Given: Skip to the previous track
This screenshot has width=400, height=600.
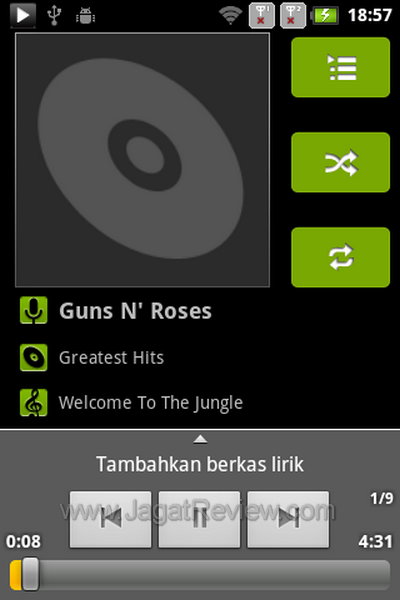Looking at the screenshot, I should click(x=111, y=519).
